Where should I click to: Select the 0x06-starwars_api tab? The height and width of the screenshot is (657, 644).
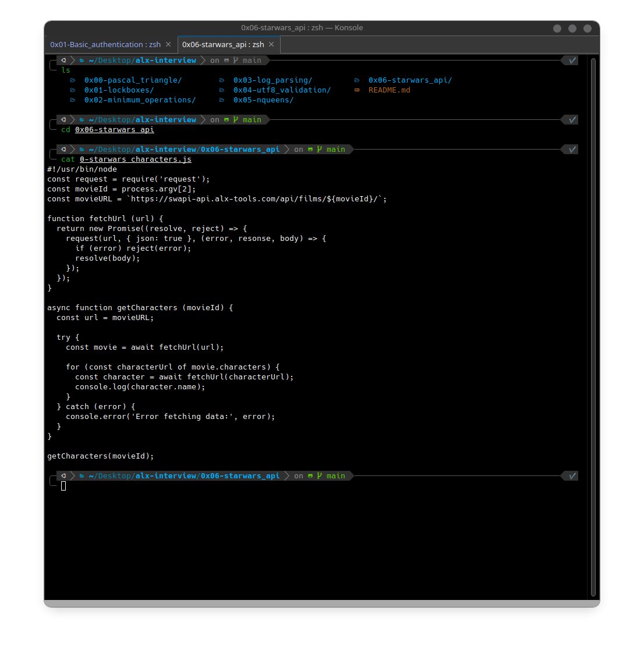[222, 44]
